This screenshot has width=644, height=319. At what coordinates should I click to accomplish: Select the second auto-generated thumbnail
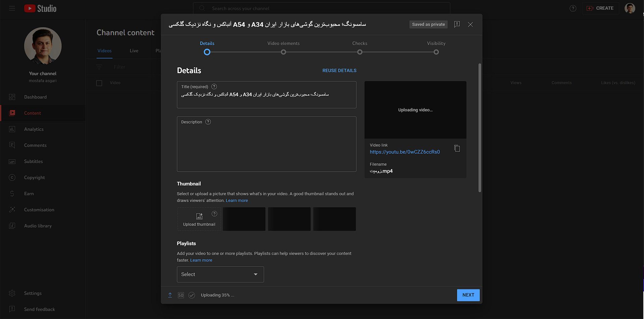tap(289, 219)
